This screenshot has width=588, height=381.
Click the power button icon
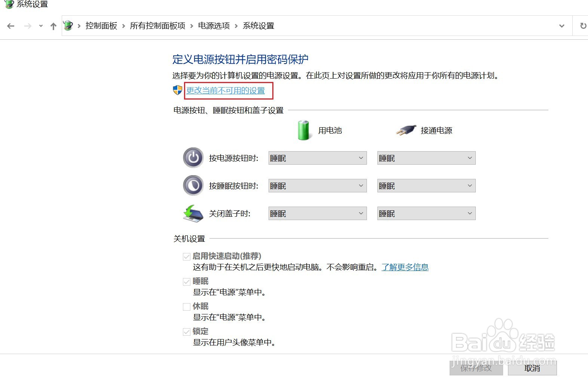193,158
